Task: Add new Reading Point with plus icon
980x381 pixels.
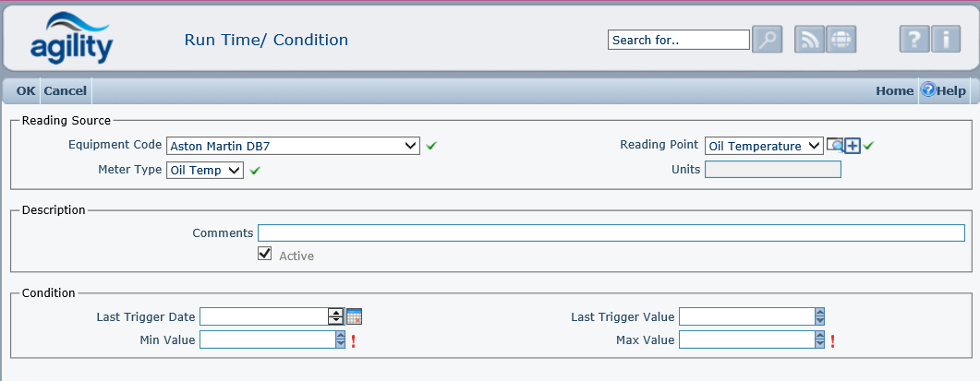Action: pyautogui.click(x=853, y=146)
